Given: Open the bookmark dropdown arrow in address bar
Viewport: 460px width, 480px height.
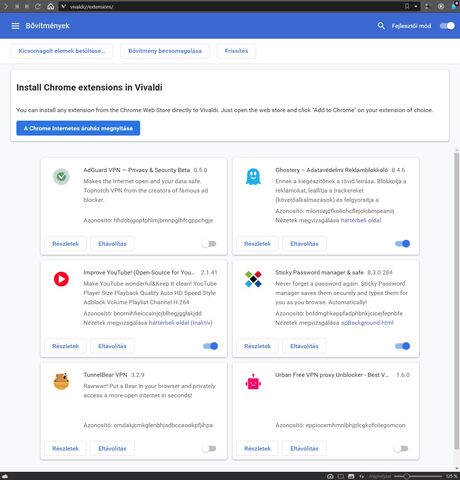Looking at the screenshot, I should [416, 6].
